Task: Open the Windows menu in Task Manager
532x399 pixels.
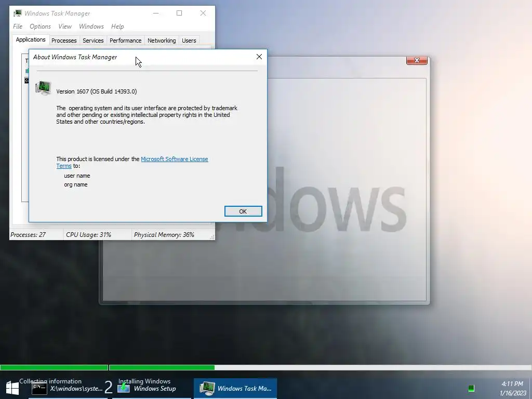Action: [91, 26]
